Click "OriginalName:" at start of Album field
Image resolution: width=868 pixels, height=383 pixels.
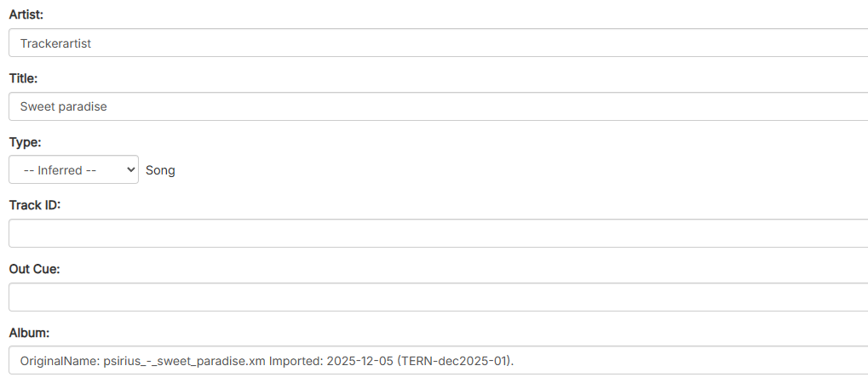click(60, 361)
